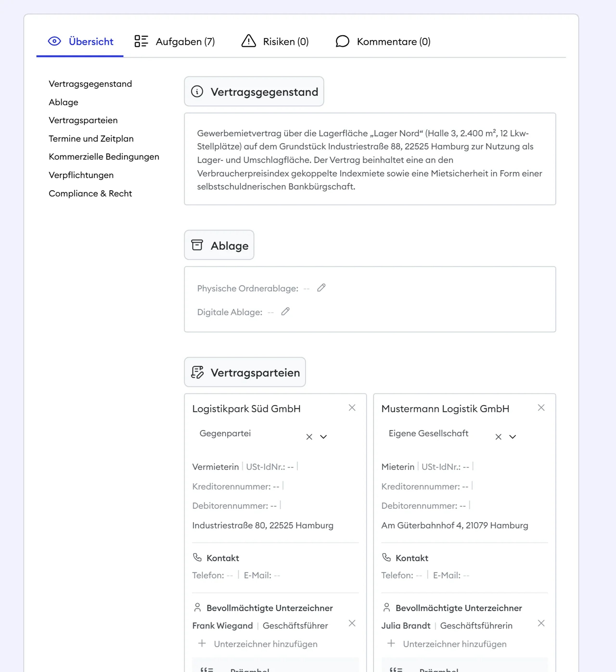Add a signer for Logistikpark Süd GmbH
Screen dimensions: 616x672
(x=258, y=644)
